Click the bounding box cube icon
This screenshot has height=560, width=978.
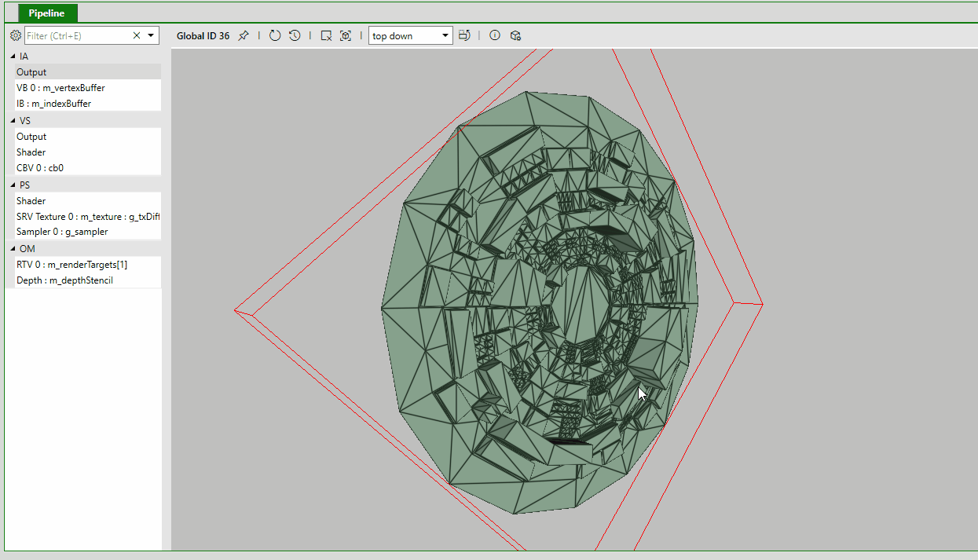(x=515, y=35)
